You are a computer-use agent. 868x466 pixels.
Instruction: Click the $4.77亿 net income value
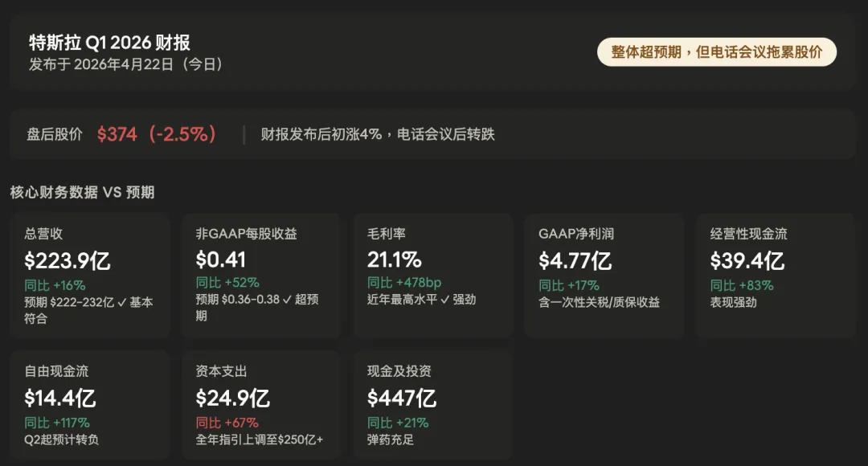[575, 260]
